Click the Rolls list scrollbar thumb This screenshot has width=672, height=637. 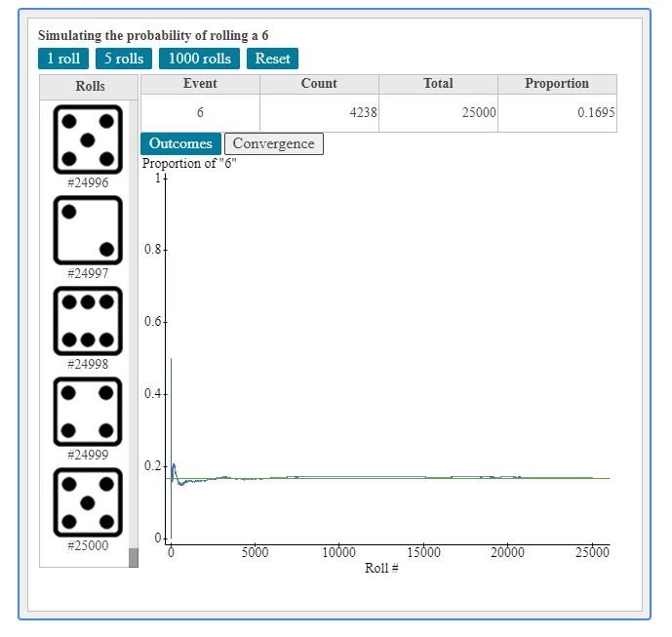(134, 558)
